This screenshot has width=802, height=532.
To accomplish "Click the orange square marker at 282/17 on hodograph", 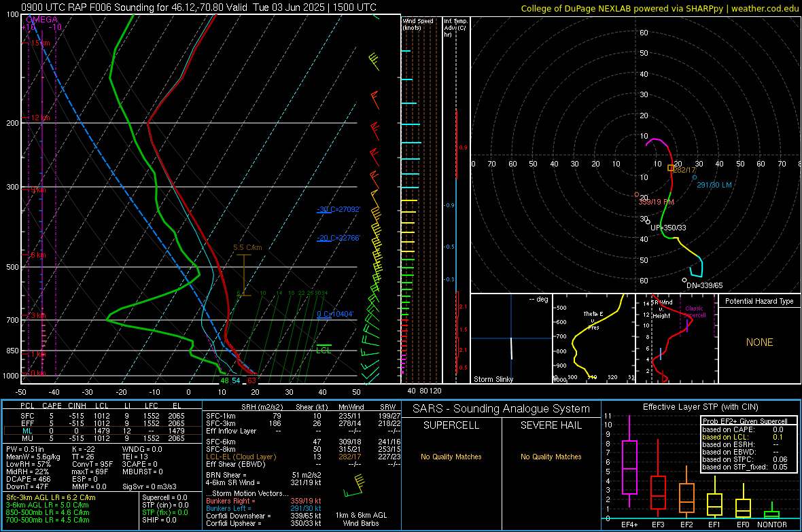I will 671,167.
